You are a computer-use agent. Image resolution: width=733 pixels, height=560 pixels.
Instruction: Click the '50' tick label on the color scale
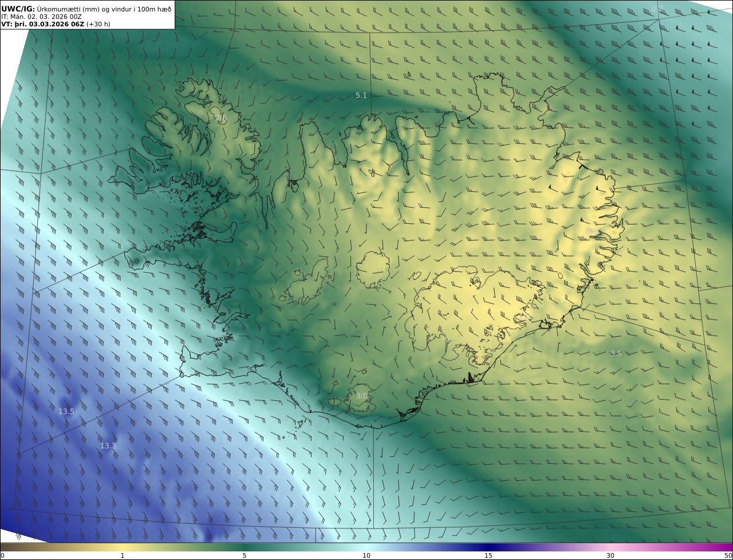728,555
